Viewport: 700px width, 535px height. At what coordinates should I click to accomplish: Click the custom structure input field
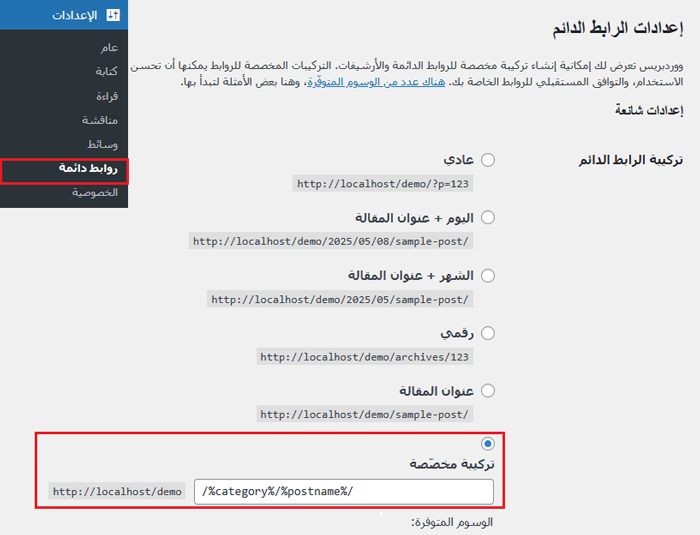click(344, 492)
